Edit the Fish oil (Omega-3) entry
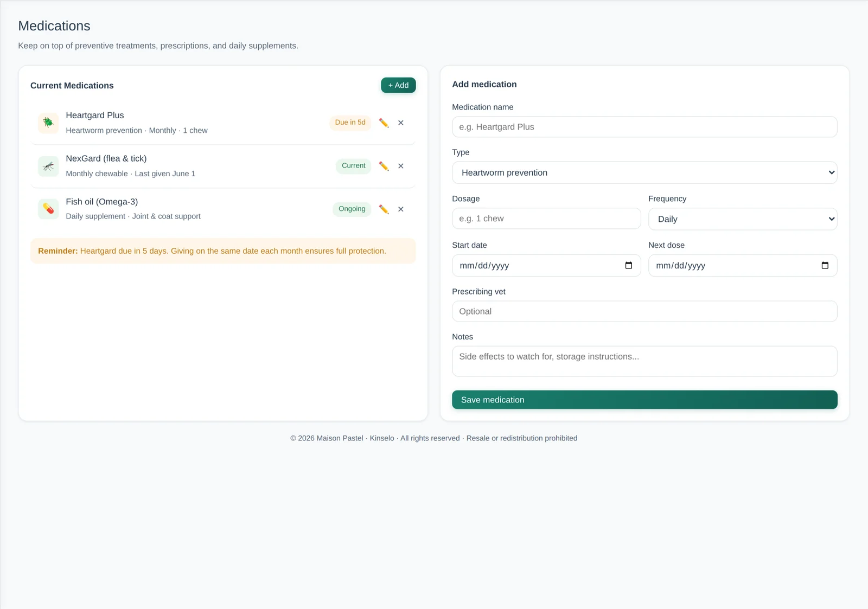This screenshot has width=868, height=609. 384,209
